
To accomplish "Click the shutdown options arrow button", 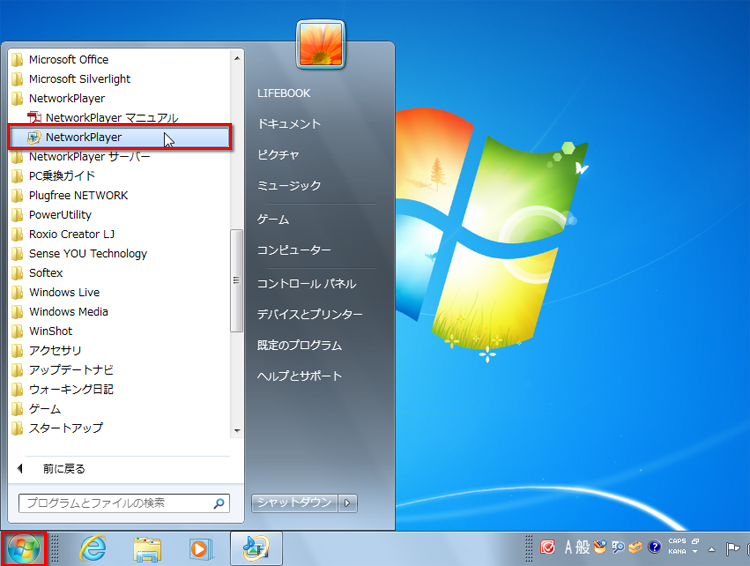I will 348,503.
